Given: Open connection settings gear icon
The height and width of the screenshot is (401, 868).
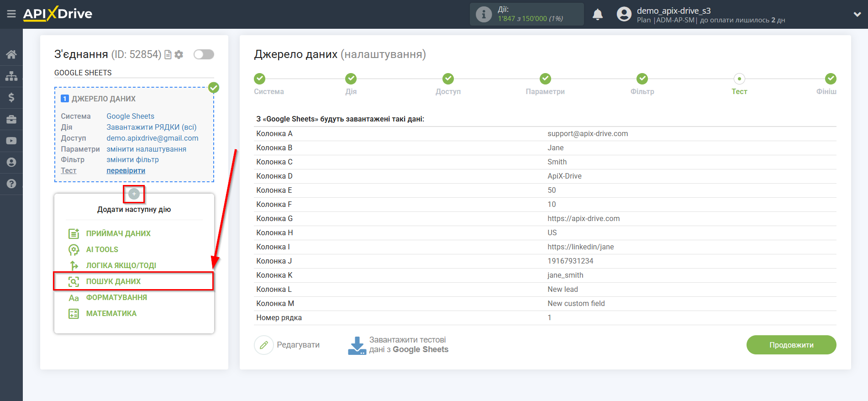Looking at the screenshot, I should [x=179, y=55].
